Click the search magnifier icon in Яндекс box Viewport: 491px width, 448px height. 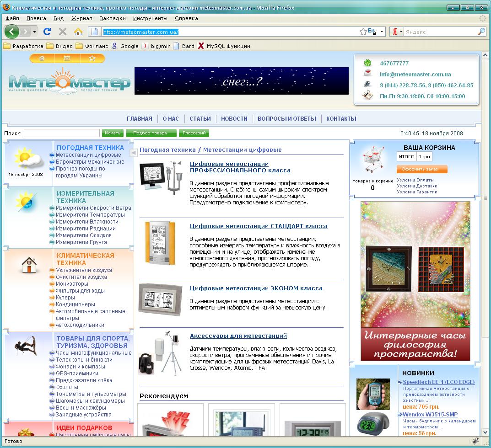481,32
